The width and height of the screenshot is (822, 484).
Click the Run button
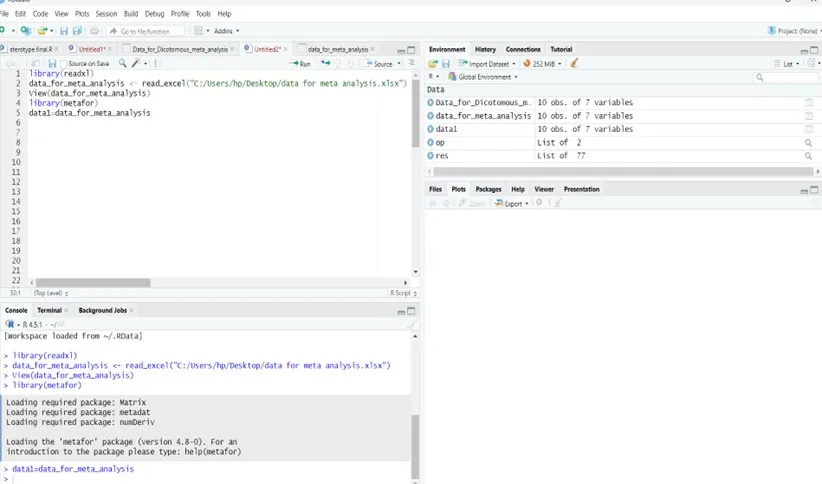tap(300, 63)
